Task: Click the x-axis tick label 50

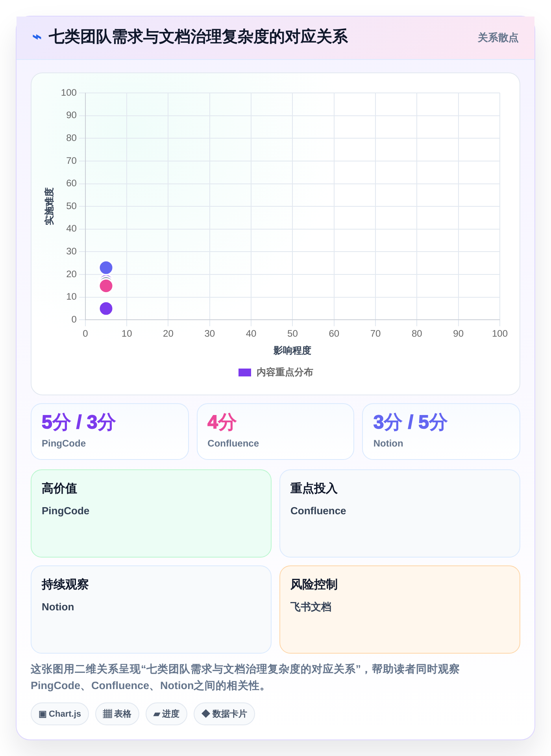Action: click(x=292, y=334)
